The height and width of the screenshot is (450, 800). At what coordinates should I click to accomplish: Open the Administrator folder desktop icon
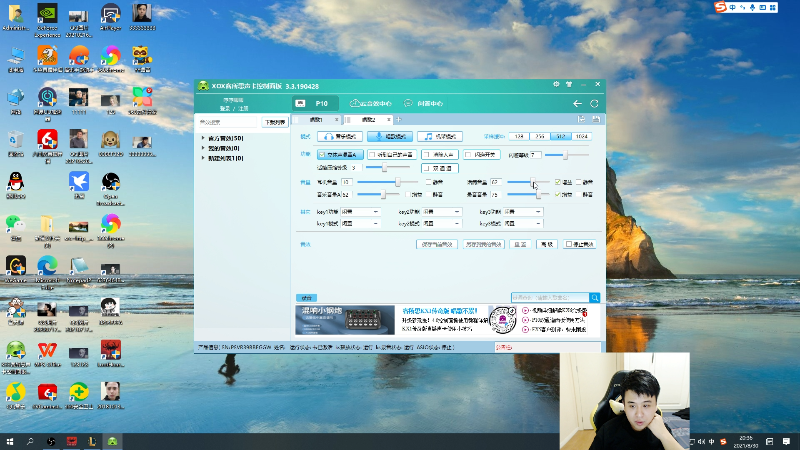pos(16,17)
